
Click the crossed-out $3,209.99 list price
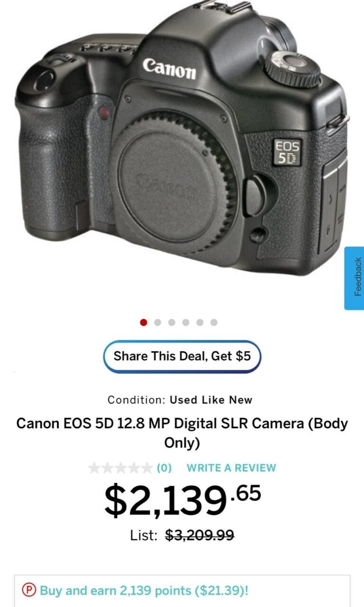point(200,535)
